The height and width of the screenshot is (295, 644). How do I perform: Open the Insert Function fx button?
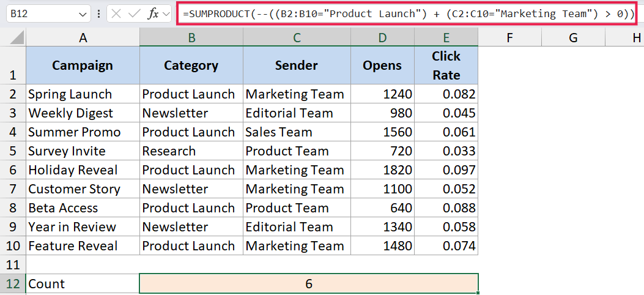153,14
